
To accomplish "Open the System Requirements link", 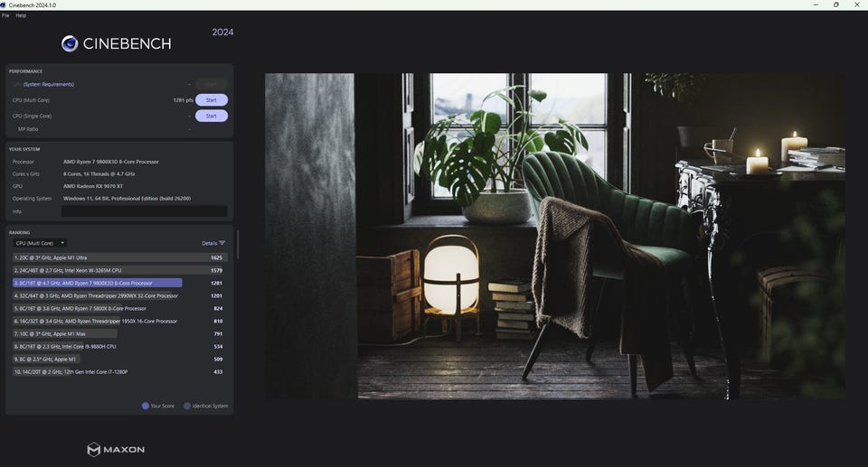I will point(49,84).
